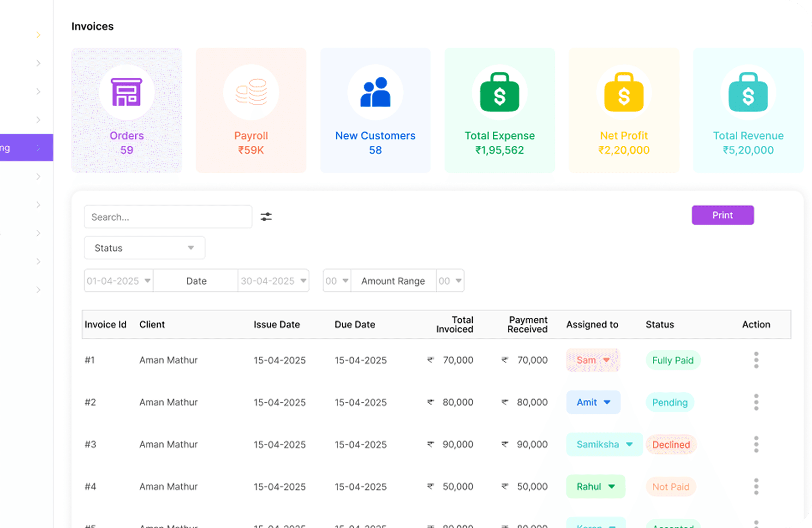
Task: Expand the Amit assignee dropdown
Action: [x=593, y=402]
